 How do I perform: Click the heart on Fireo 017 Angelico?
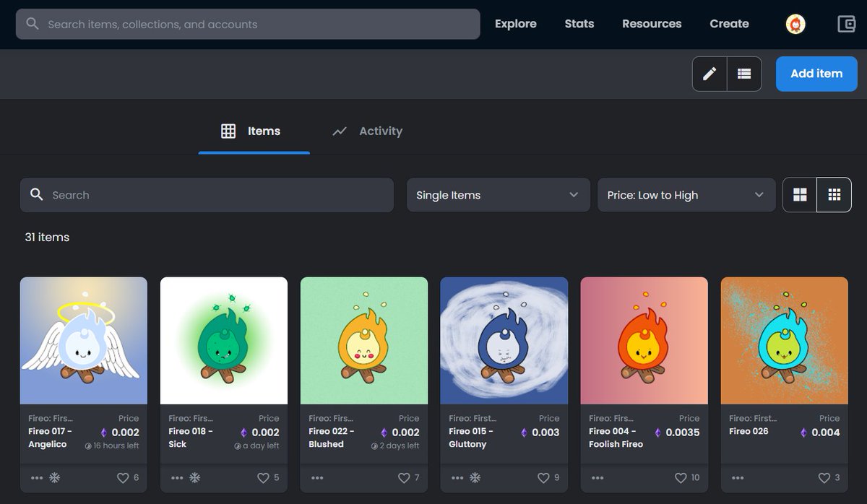122,478
